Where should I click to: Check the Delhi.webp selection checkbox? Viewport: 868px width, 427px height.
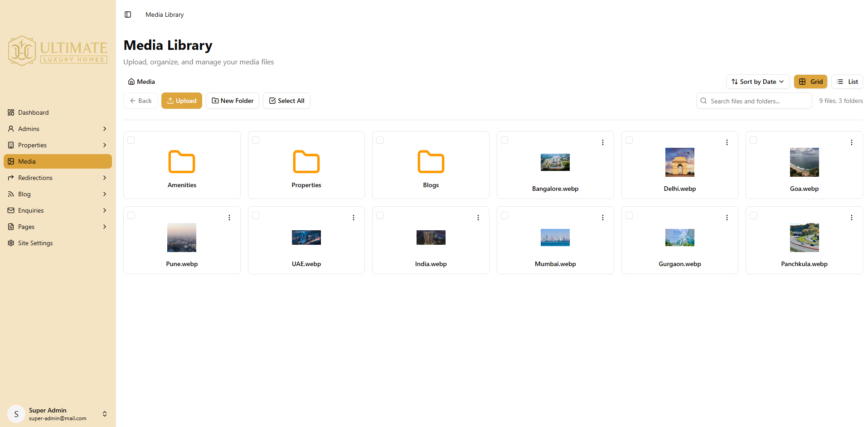629,141
